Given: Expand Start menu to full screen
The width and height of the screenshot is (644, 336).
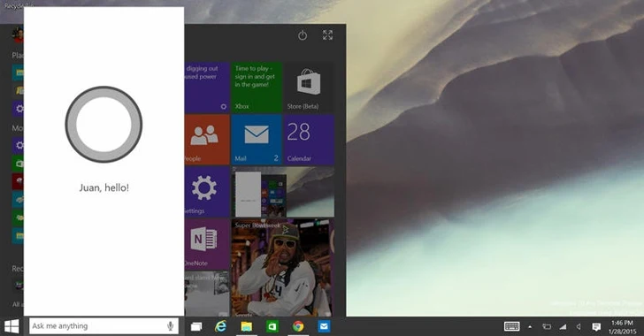Looking at the screenshot, I should pos(327,35).
